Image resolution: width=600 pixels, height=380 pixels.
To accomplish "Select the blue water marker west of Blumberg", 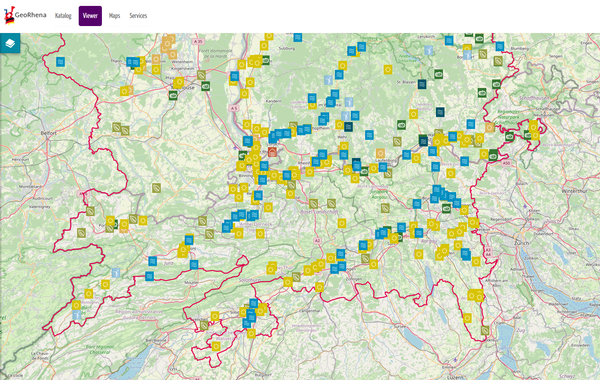I will [499, 46].
